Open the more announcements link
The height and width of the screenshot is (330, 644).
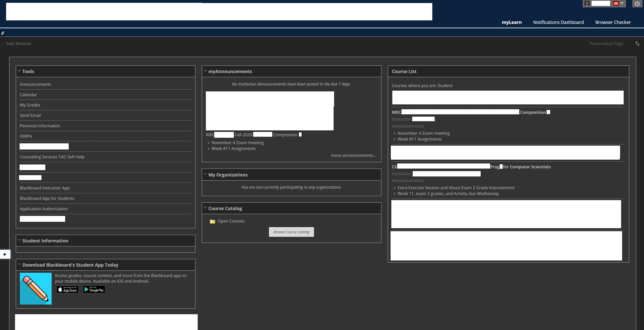[354, 155]
